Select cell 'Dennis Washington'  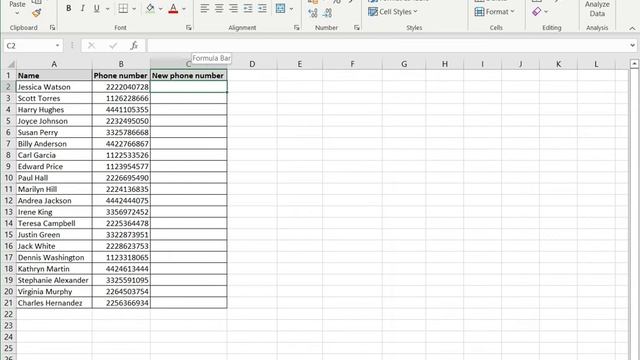click(54, 258)
